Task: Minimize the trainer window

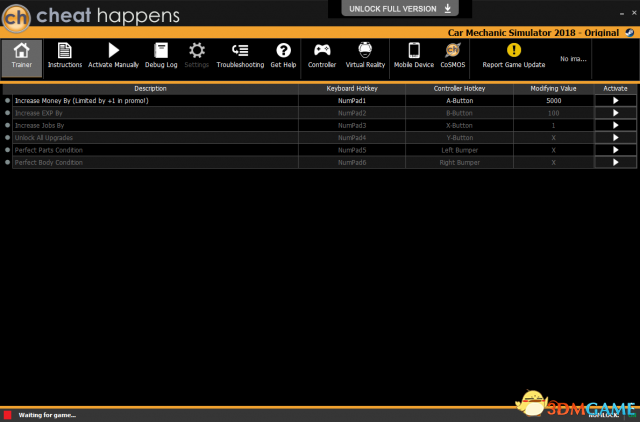Action: pos(622,13)
